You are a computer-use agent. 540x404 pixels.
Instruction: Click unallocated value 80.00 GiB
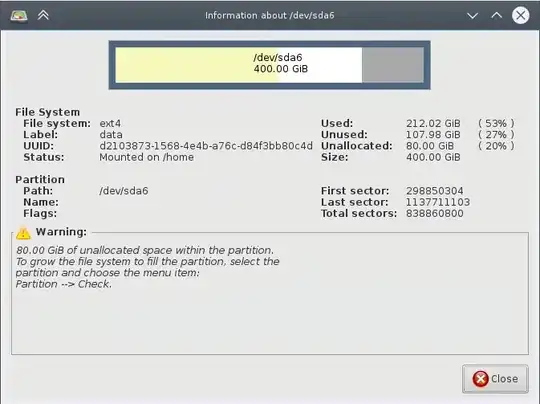coord(430,146)
